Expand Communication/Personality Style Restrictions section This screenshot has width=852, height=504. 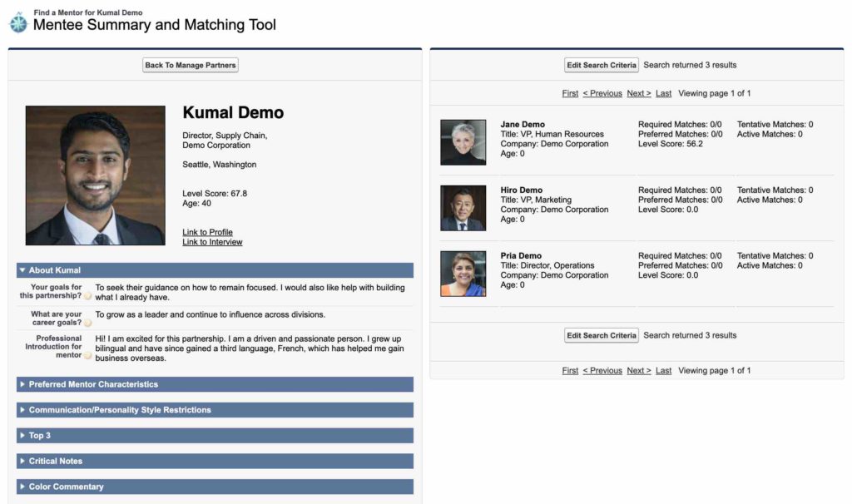point(215,409)
